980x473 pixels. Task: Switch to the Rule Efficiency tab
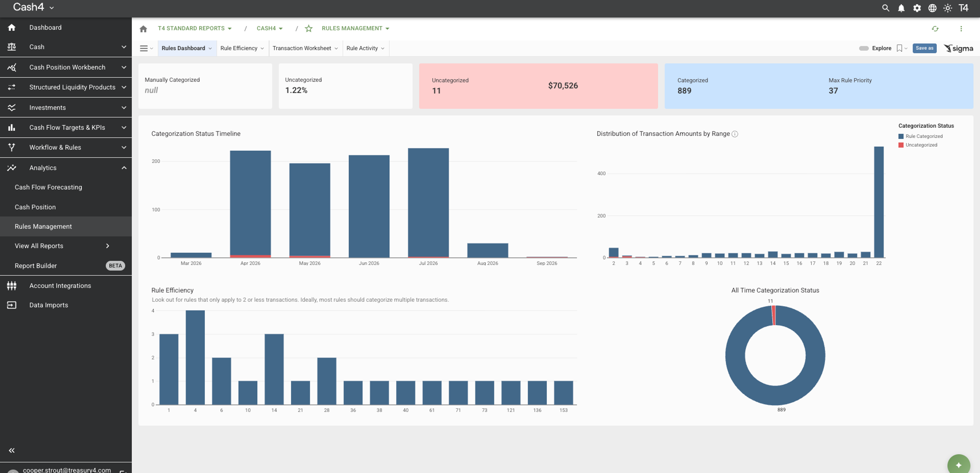click(x=242, y=48)
